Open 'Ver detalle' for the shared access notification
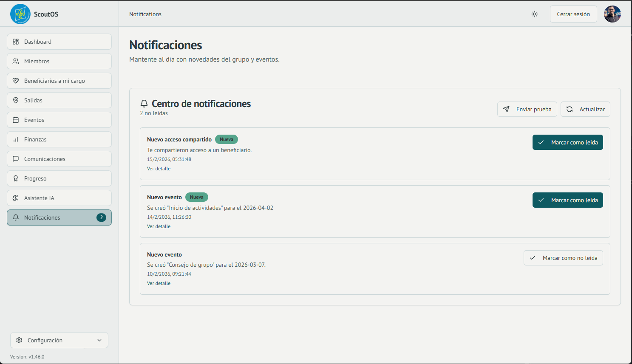This screenshot has width=632, height=364. point(159,169)
